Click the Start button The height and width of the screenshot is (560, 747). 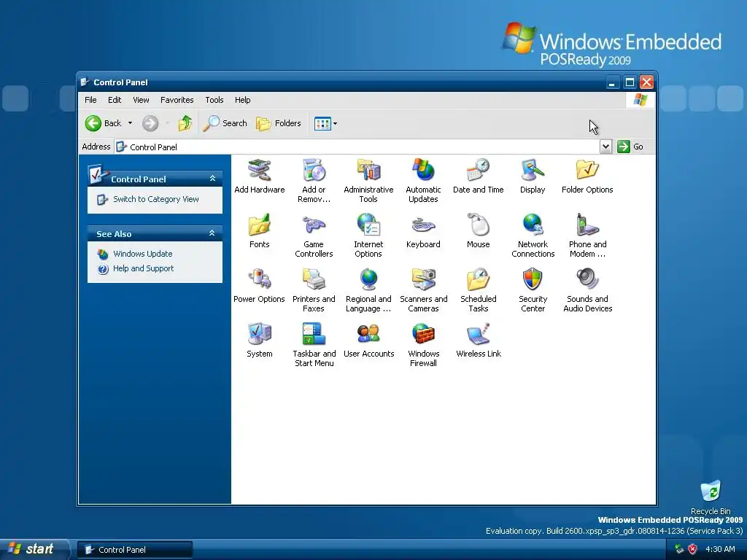tap(35, 549)
